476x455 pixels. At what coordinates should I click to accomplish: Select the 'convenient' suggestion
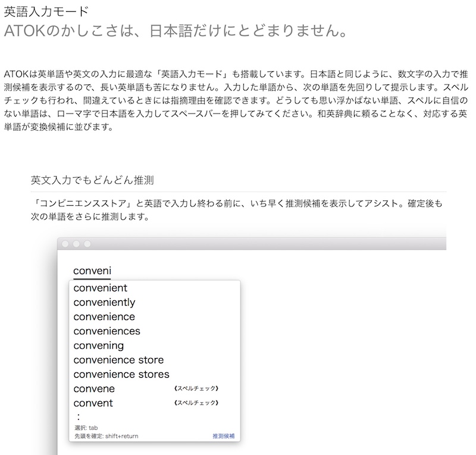[100, 288]
